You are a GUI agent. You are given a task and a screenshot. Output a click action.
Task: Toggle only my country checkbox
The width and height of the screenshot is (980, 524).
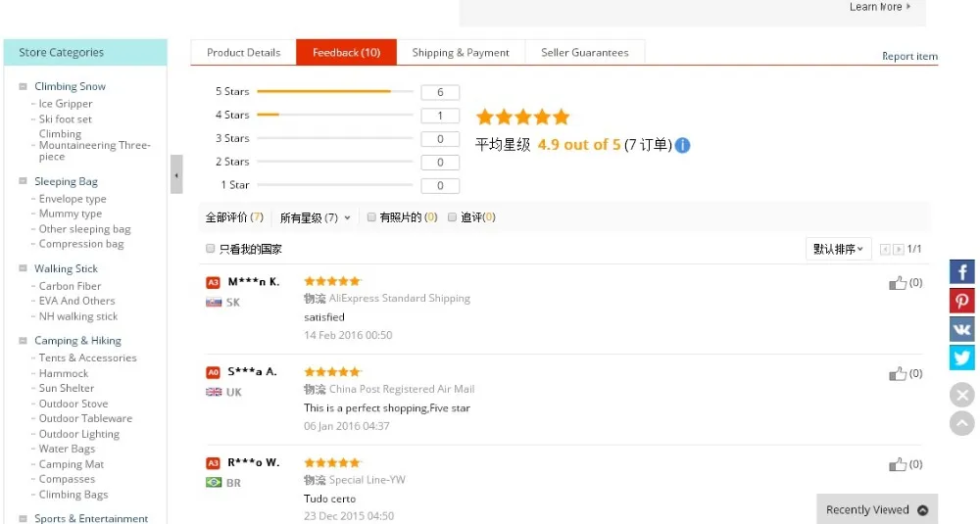(x=210, y=249)
